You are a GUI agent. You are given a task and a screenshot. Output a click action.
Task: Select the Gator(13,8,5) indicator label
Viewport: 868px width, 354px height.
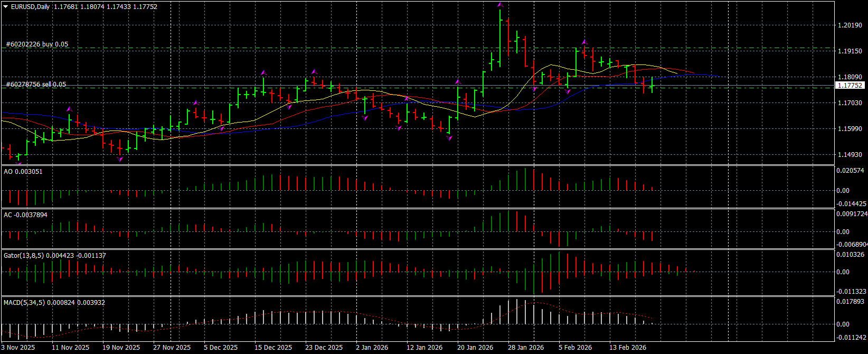55,256
